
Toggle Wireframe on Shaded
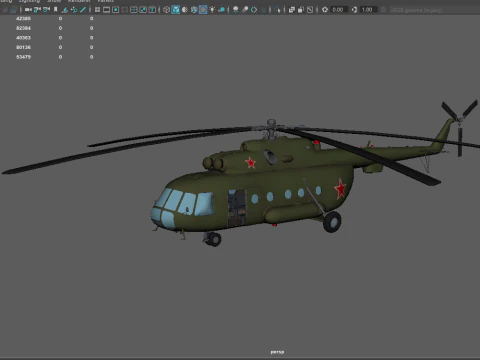(x=194, y=10)
